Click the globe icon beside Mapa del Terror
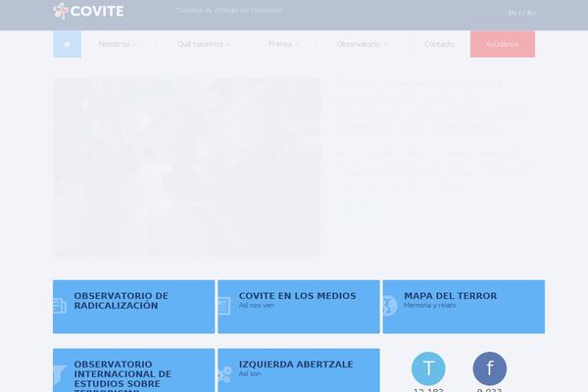 coord(390,306)
